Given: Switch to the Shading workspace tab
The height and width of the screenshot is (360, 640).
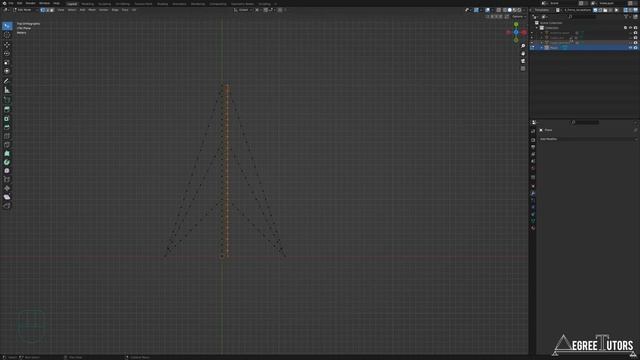Looking at the screenshot, I should 162,4.
